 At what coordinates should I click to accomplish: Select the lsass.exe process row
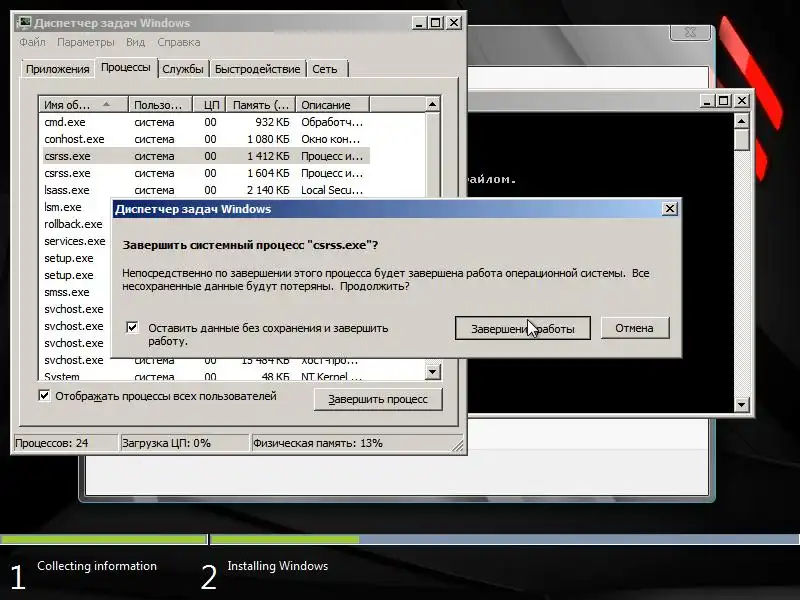point(206,190)
